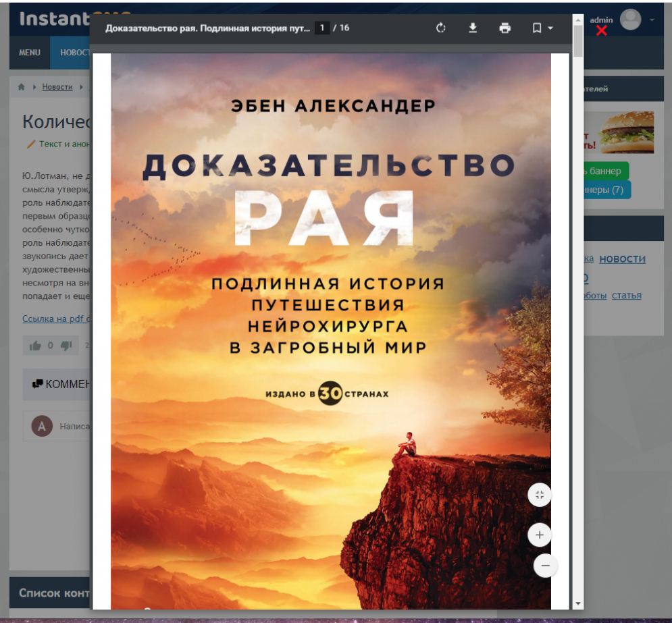Click the admin username label
The height and width of the screenshot is (623, 672).
tap(601, 20)
